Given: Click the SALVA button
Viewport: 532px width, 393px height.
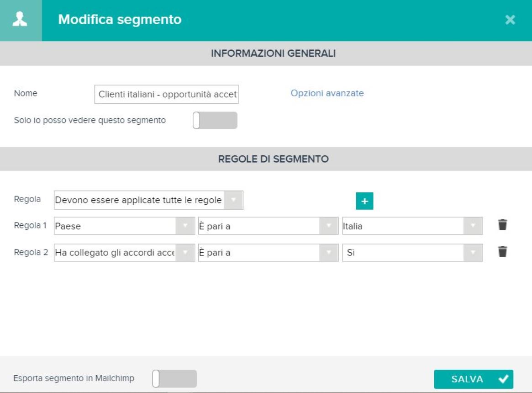Looking at the screenshot, I should [474, 379].
